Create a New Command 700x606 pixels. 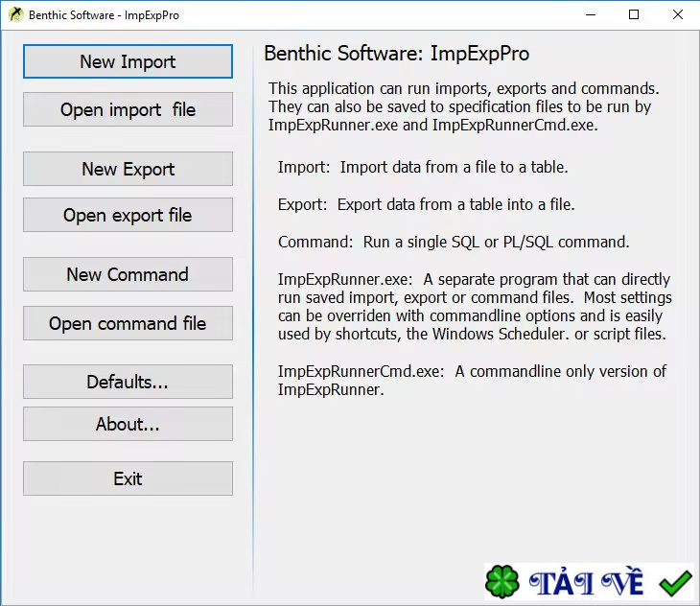128,274
